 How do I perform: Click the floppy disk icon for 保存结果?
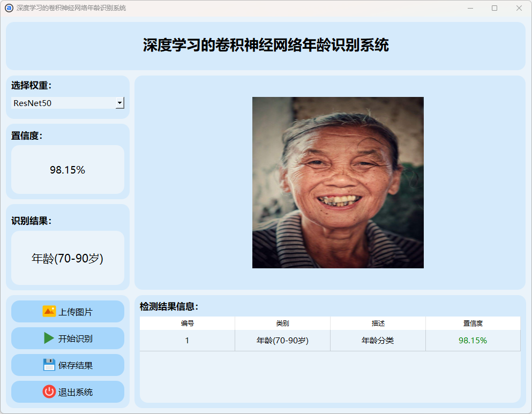click(49, 365)
